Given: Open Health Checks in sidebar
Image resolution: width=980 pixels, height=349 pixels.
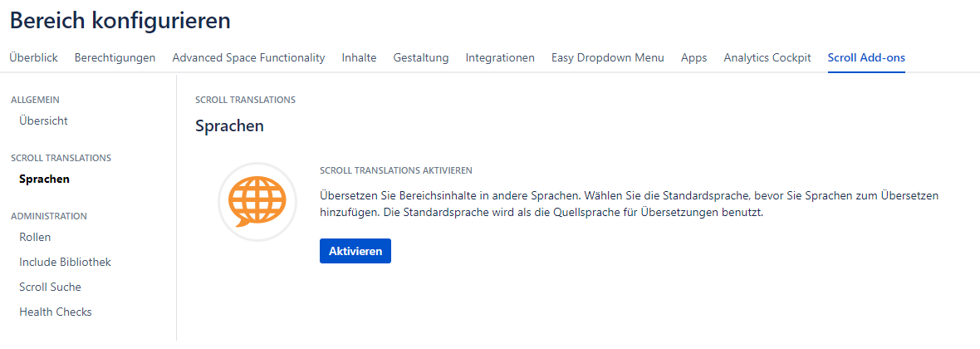Looking at the screenshot, I should [56, 312].
